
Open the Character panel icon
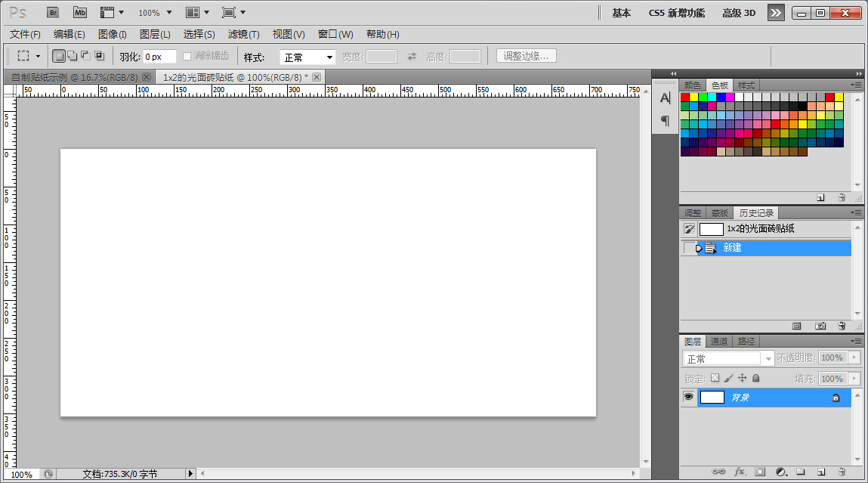[x=665, y=98]
